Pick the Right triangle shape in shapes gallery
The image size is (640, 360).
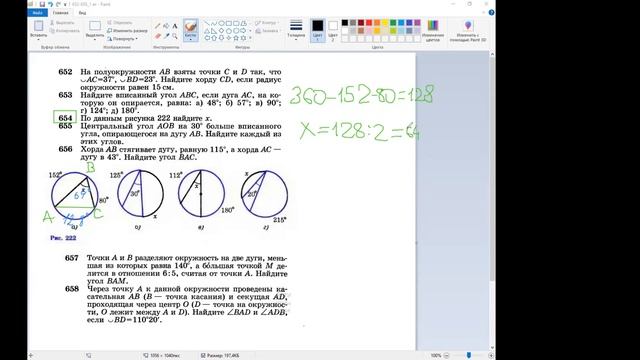coord(214,31)
